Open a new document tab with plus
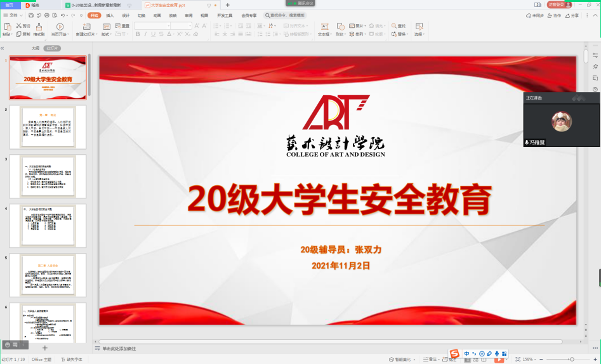Screen dimensions: 601x364 click(x=228, y=5)
